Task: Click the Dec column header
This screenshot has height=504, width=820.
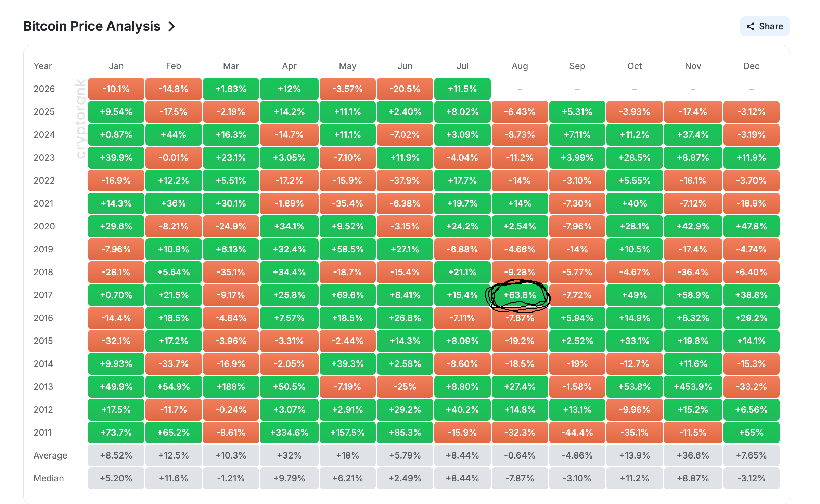Action: coord(751,66)
